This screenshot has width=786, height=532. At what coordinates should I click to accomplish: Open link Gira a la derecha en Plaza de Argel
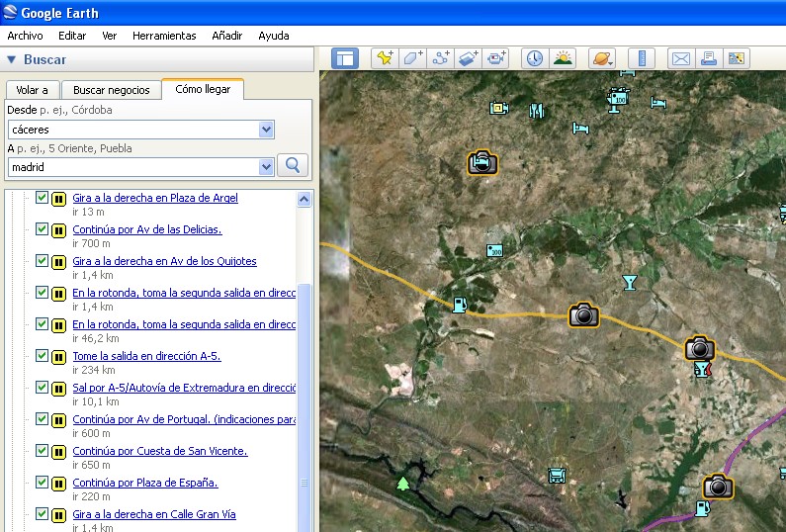point(155,198)
